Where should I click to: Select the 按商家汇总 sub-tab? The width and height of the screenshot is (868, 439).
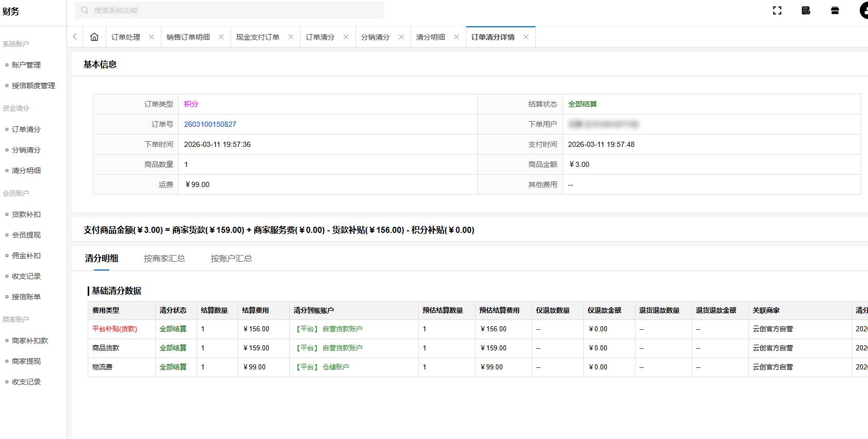[x=164, y=258]
